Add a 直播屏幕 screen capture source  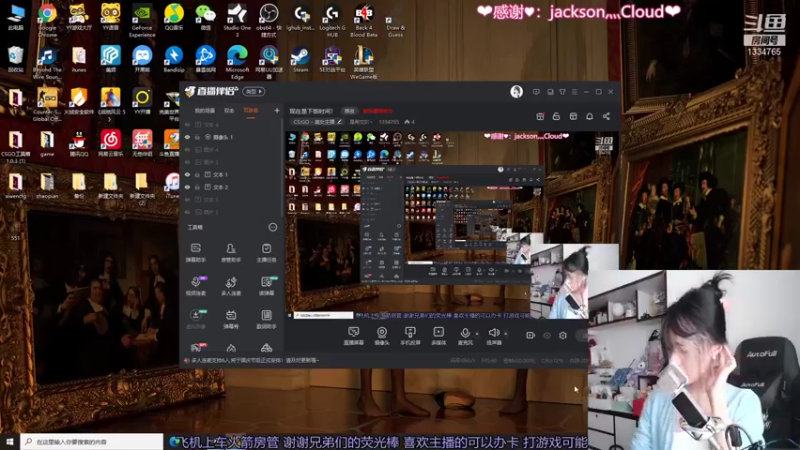(354, 336)
